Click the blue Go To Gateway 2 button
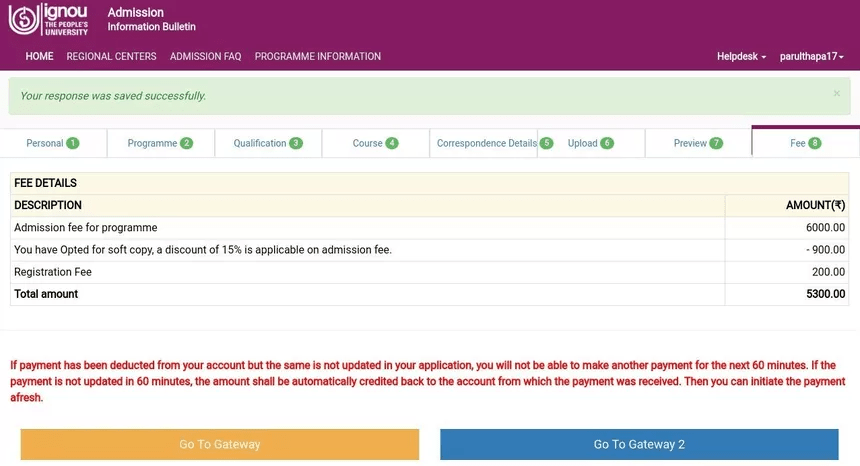This screenshot has width=860, height=466. (639, 444)
